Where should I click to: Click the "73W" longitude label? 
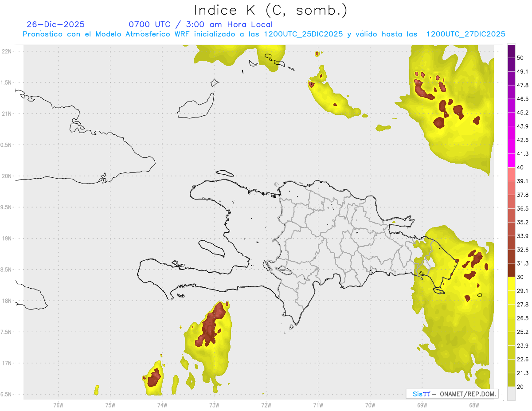click(x=214, y=405)
